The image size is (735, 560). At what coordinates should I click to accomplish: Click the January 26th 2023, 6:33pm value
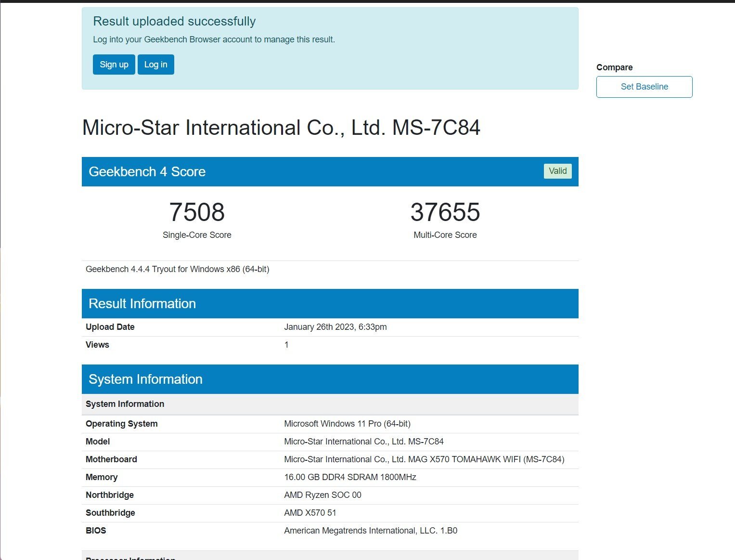[335, 327]
